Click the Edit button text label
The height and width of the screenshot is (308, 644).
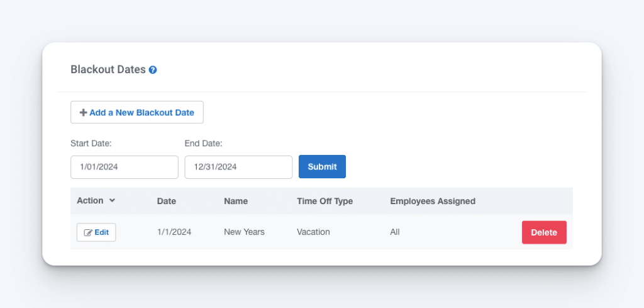click(x=101, y=232)
